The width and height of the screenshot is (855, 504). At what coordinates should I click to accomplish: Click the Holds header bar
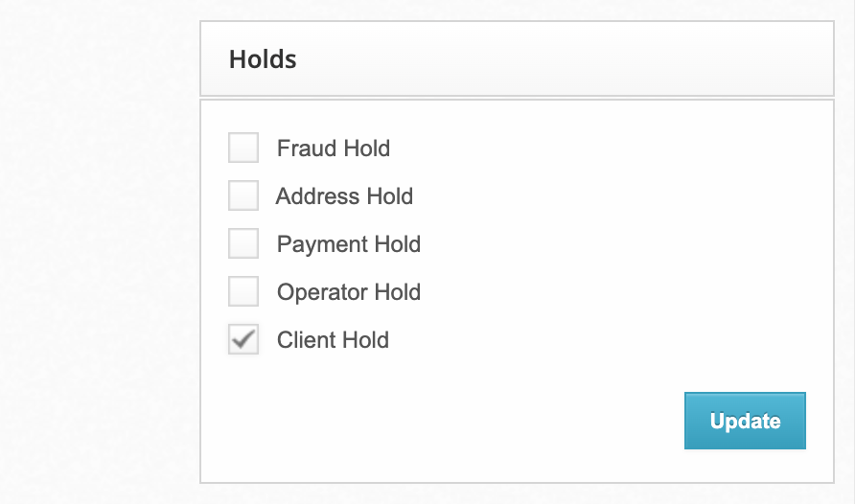click(517, 58)
